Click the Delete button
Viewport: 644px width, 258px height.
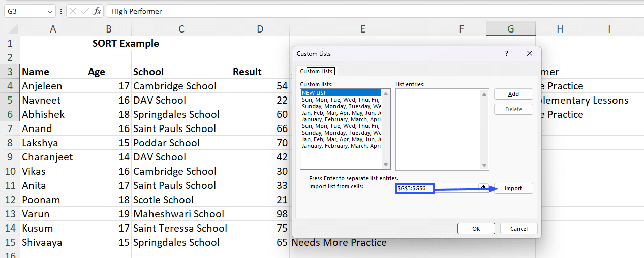point(513,109)
